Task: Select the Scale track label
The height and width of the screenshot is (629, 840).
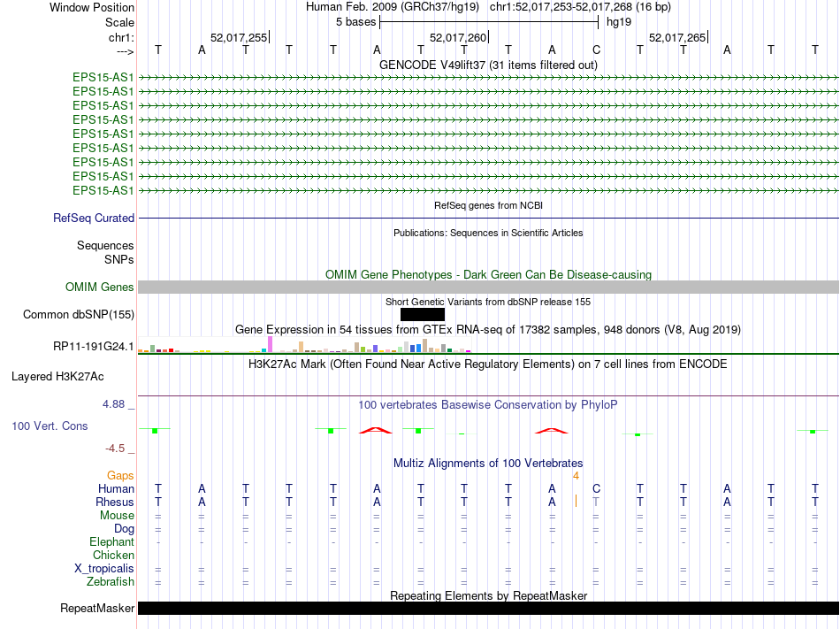Action: tap(119, 22)
